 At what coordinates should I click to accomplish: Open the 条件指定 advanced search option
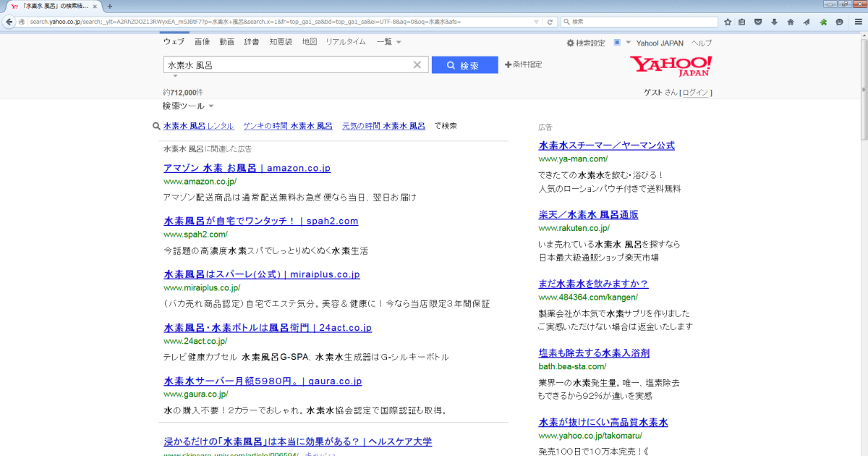tap(524, 64)
